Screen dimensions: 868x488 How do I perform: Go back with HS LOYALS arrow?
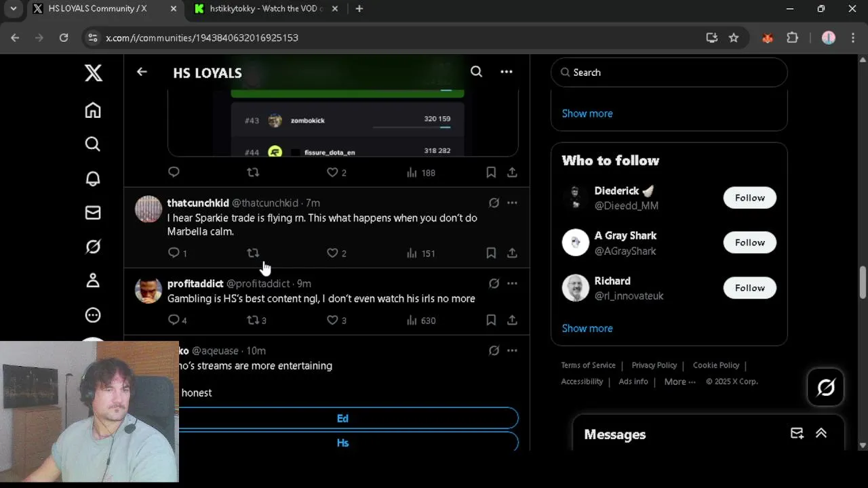point(142,72)
